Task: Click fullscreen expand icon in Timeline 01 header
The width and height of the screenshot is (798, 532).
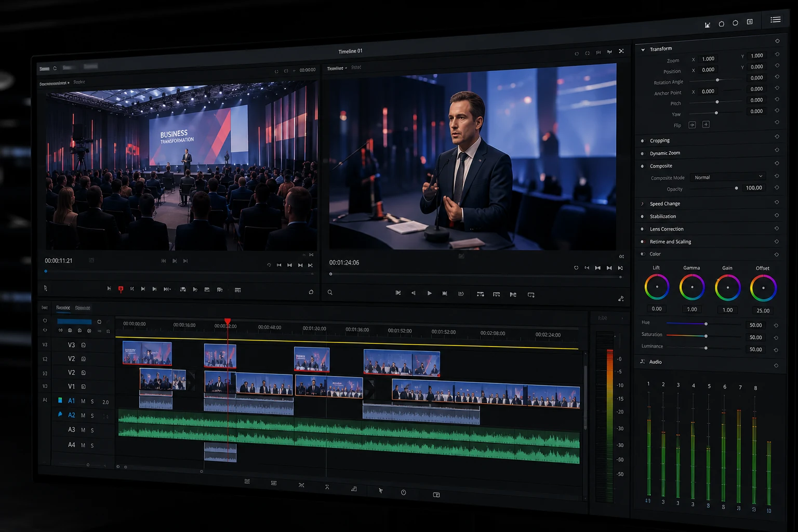Action: click(x=621, y=51)
